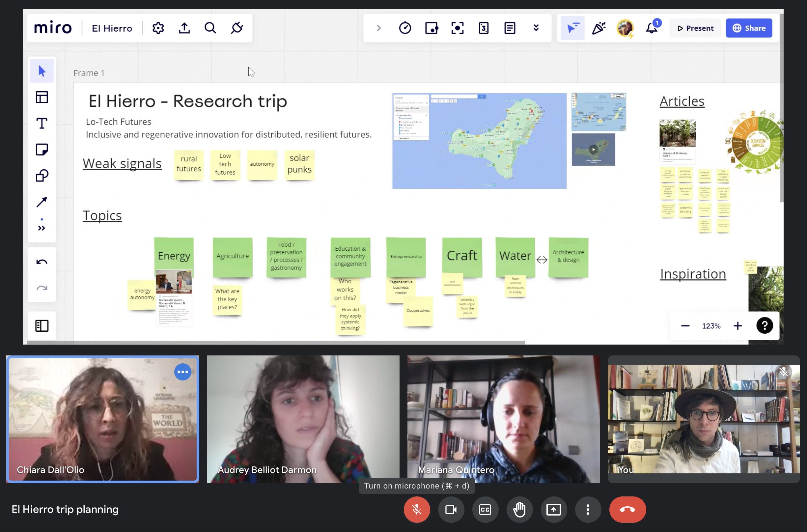Expand more apps double down chevron

point(536,28)
